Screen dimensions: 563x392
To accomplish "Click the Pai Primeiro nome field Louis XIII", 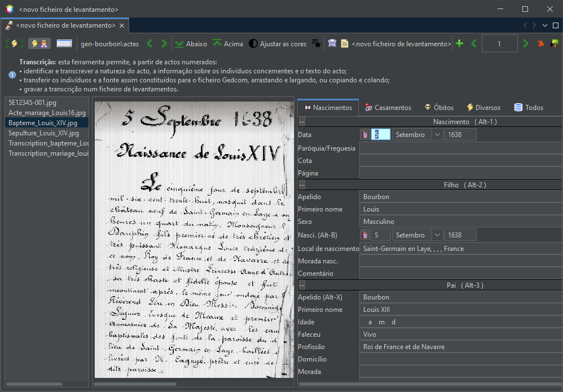I will click(x=461, y=310).
